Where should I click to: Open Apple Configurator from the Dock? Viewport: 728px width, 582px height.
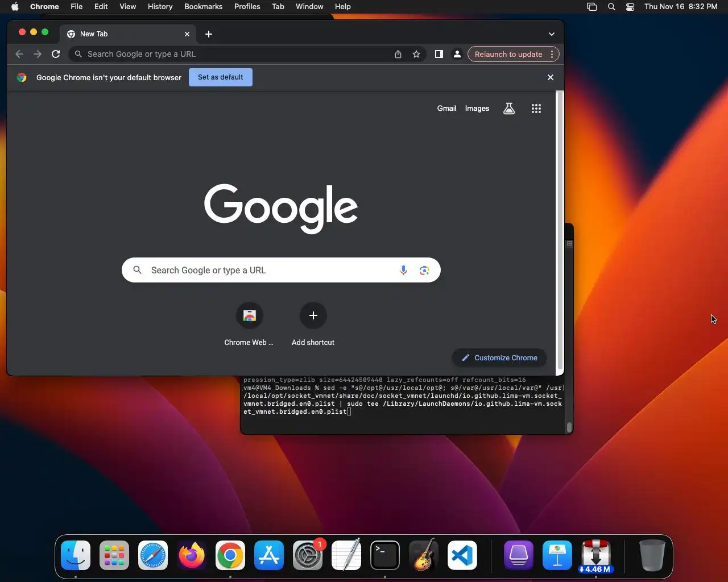pyautogui.click(x=518, y=555)
